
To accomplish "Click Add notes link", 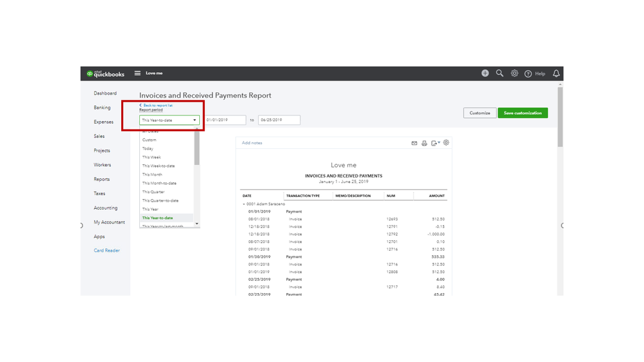I will tap(252, 143).
